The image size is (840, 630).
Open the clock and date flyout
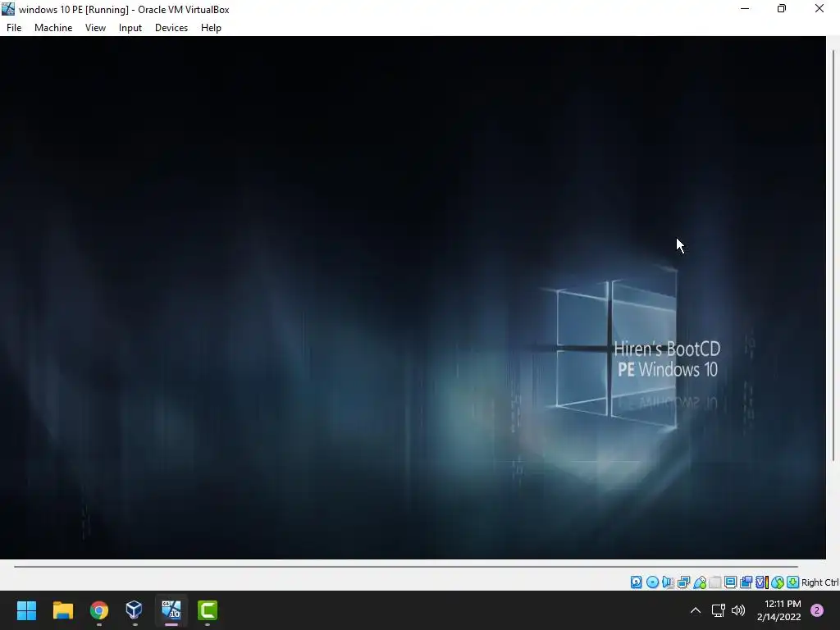pyautogui.click(x=779, y=610)
